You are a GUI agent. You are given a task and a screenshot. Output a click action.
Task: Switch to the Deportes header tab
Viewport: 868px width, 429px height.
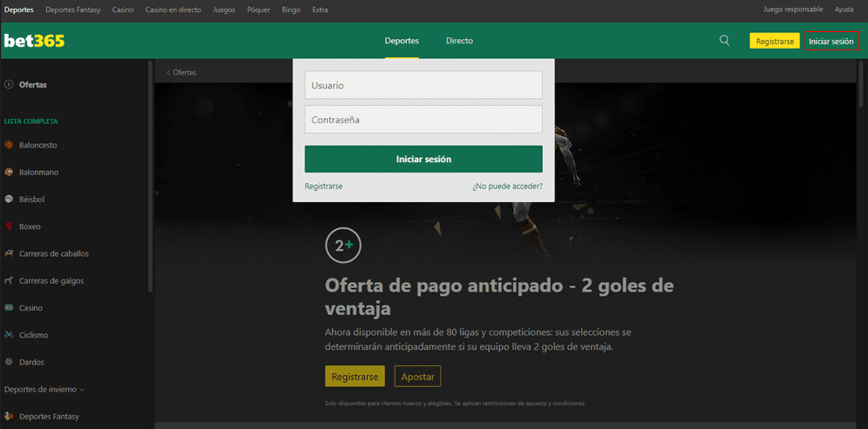tap(402, 40)
